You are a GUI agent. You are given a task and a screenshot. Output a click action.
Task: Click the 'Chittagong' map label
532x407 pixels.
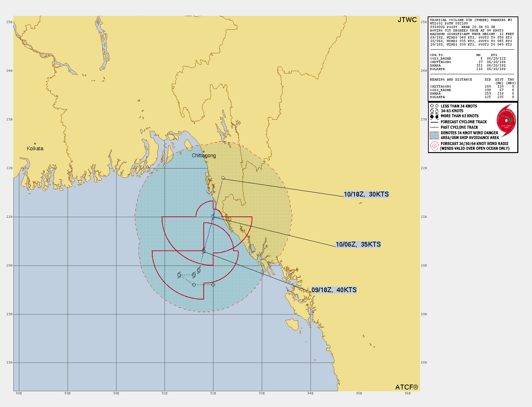coord(204,156)
